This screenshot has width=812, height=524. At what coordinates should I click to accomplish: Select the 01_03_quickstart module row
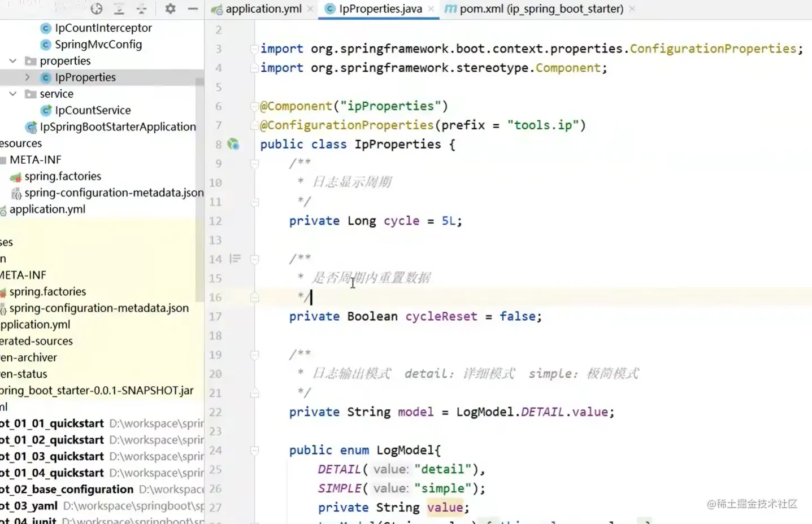click(102, 456)
